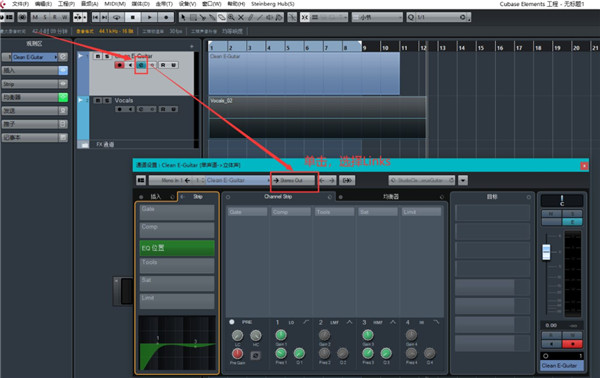Toggle Pre section power button
This screenshot has height=378, width=600.
(x=232, y=322)
